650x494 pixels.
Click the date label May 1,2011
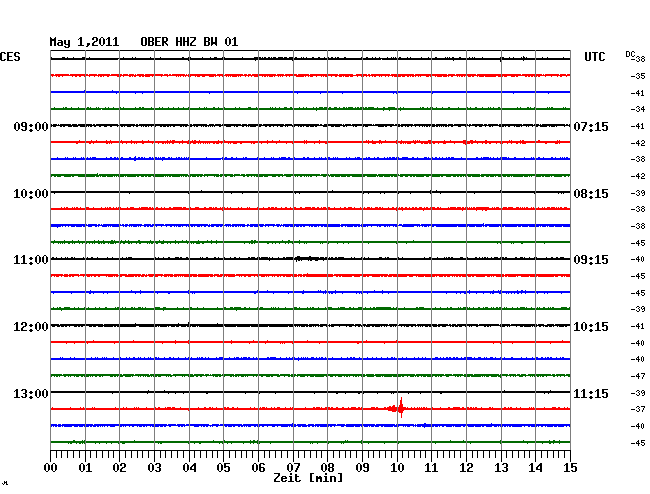[x=84, y=42]
